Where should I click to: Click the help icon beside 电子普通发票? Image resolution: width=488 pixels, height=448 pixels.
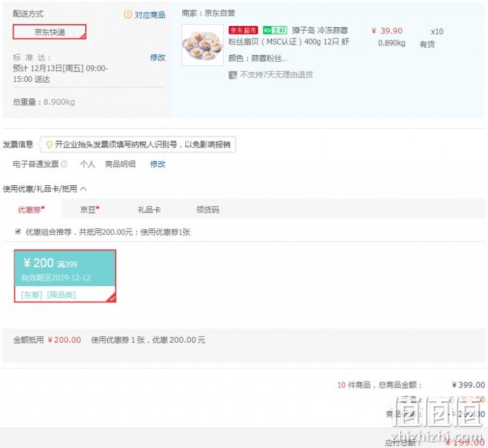64,164
